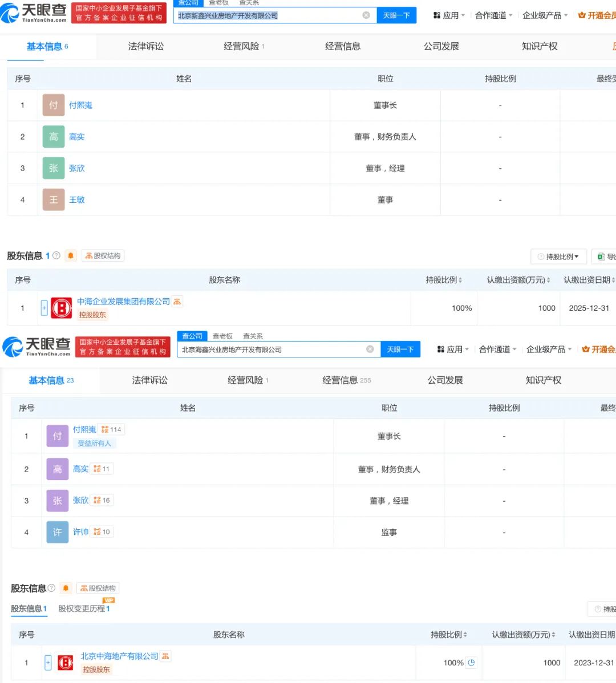Click the 许 avatar for 许帅
Screen dimensions: 616x683
pos(58,532)
